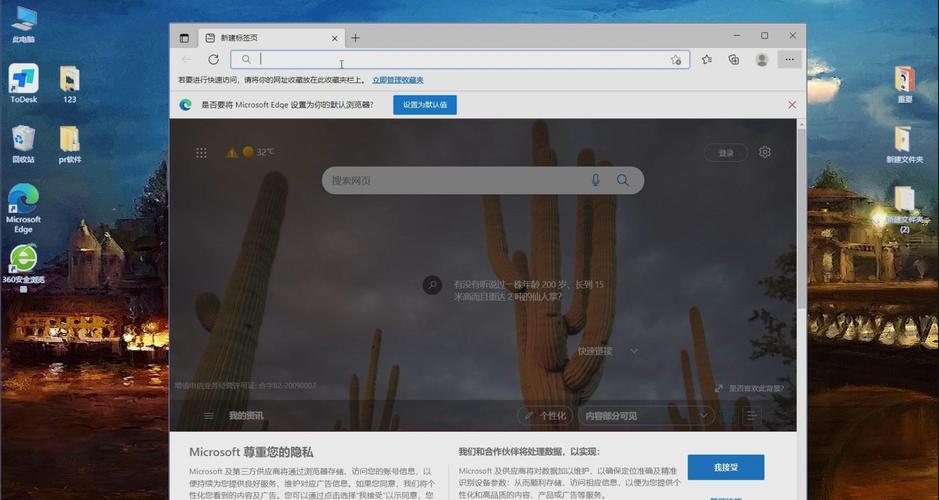Close the 新建标签页 tab
Image resolution: width=939 pixels, height=500 pixels.
pos(335,38)
